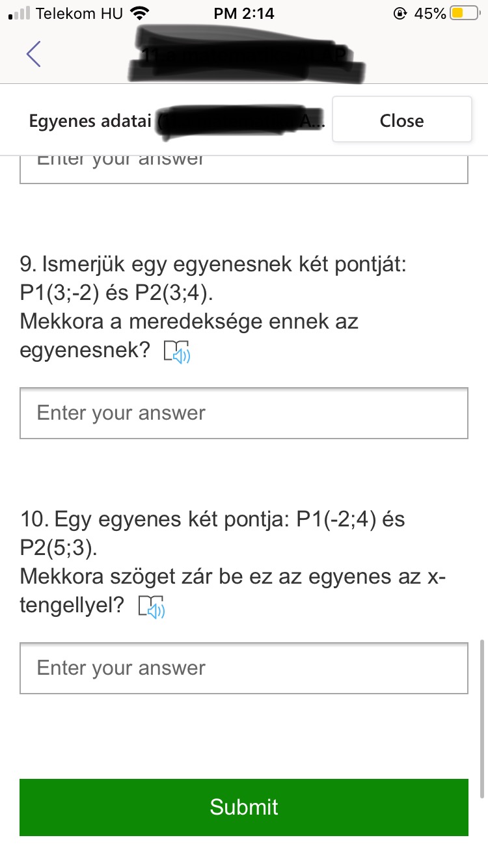Tap the battery icon in status bar
The height and width of the screenshot is (868, 488).
(x=465, y=14)
